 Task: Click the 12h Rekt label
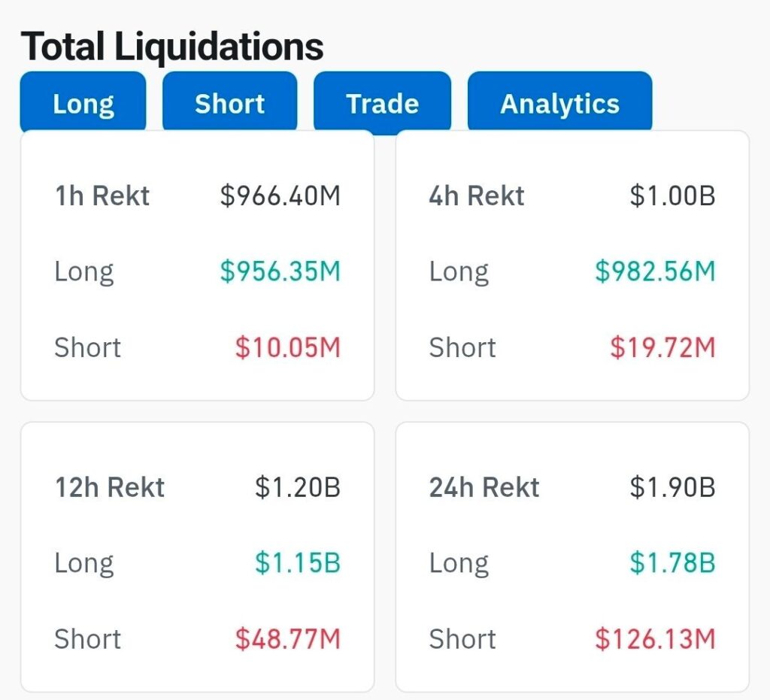point(110,487)
